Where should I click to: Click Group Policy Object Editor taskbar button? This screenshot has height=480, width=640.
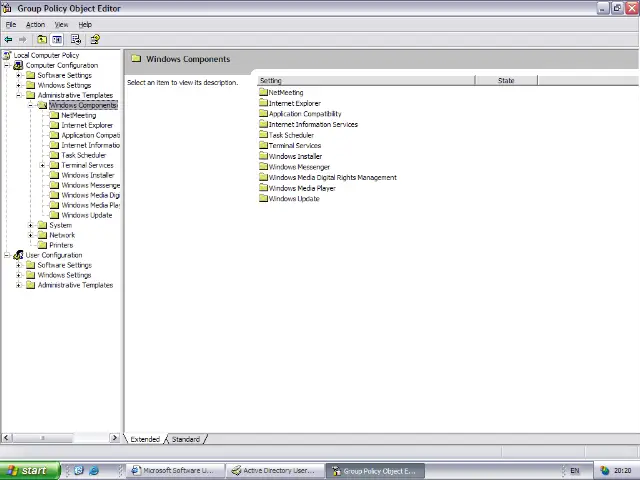376,471
